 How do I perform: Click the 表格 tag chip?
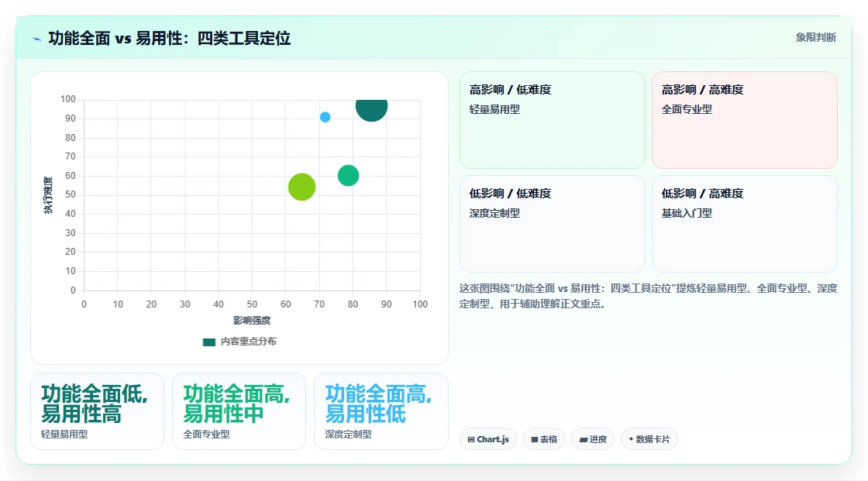coord(544,439)
